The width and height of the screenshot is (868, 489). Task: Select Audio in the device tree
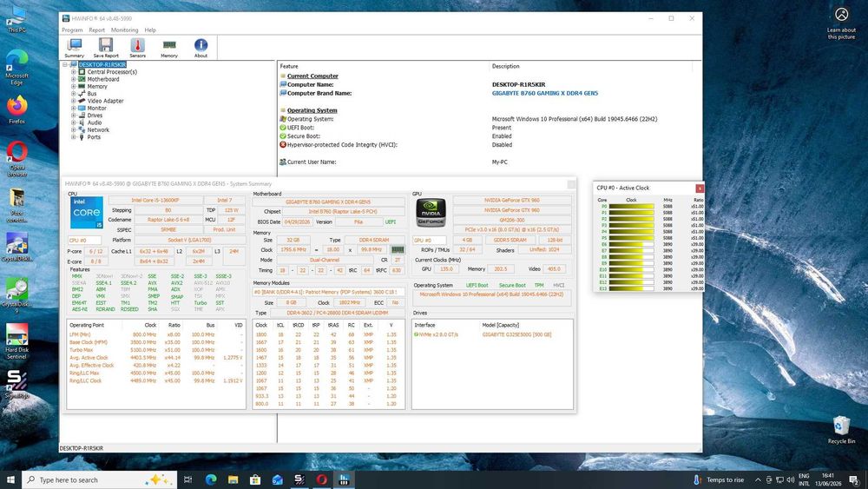click(x=95, y=122)
